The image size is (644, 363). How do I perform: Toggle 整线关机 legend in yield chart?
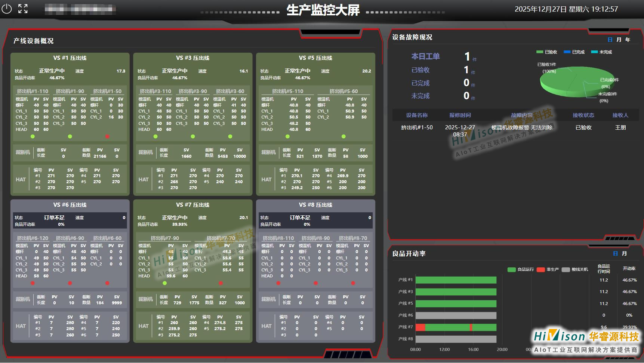[x=575, y=270]
